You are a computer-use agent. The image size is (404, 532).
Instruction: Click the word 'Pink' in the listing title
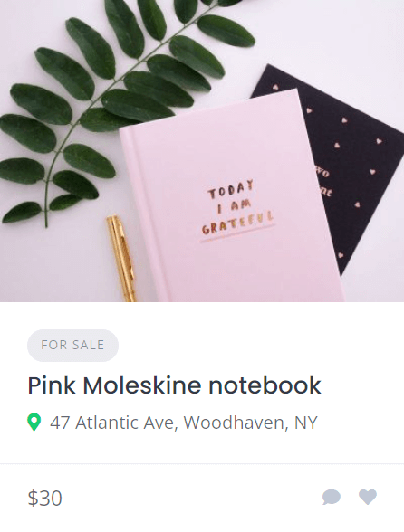[52, 385]
